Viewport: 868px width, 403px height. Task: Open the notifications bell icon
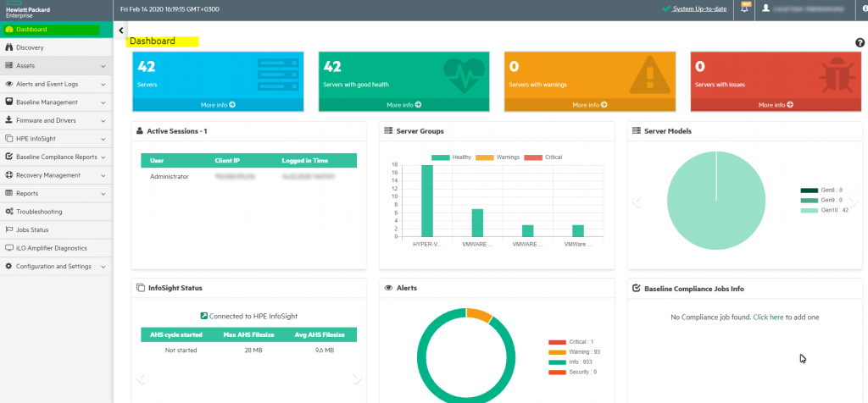click(x=745, y=8)
